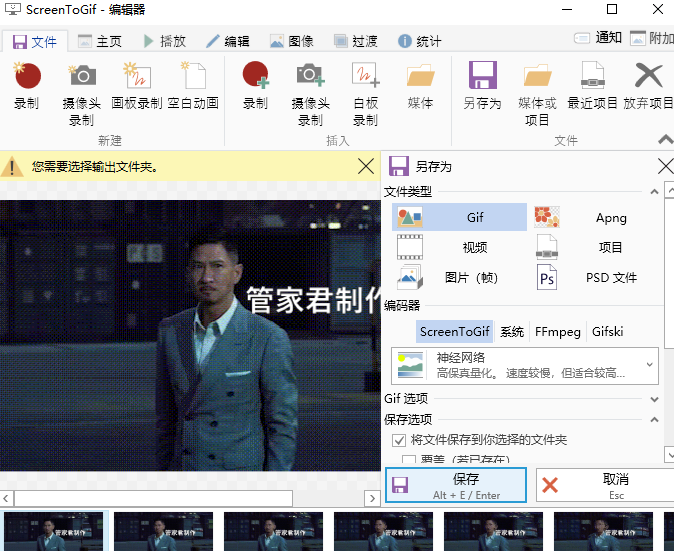
Task: Open new board recording (画板录制)
Action: [137, 86]
